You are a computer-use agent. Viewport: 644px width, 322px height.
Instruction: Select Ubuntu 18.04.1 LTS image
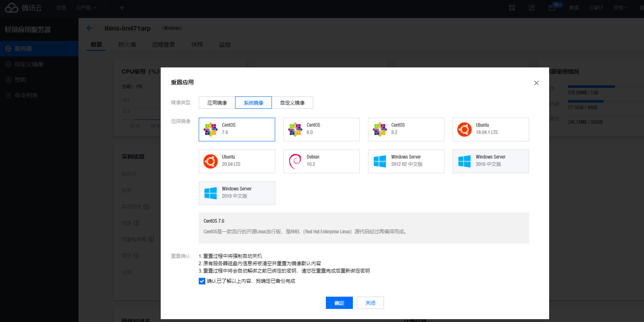tap(491, 130)
